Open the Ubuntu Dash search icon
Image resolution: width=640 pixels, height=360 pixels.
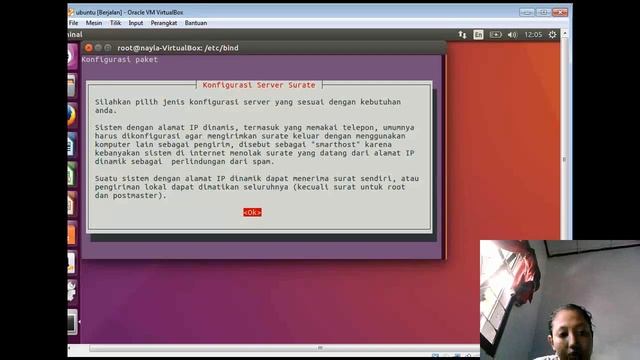click(x=72, y=56)
